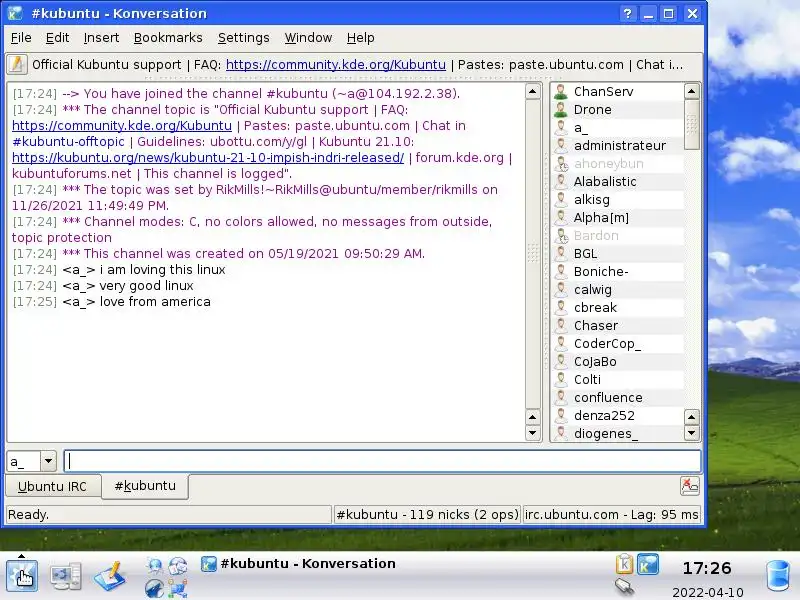Open the network quick-launch icon in the panel
Image resolution: width=800 pixels, height=600 pixels.
click(178, 589)
